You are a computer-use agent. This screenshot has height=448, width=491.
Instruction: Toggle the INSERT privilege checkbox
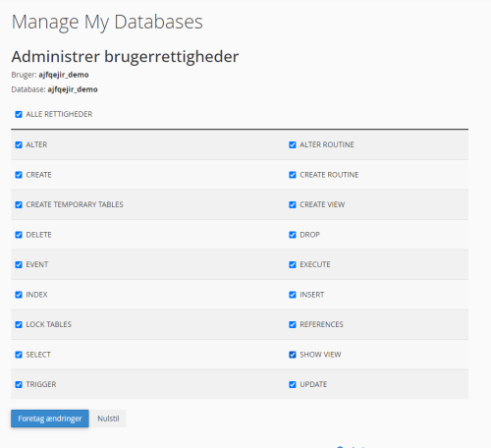293,295
